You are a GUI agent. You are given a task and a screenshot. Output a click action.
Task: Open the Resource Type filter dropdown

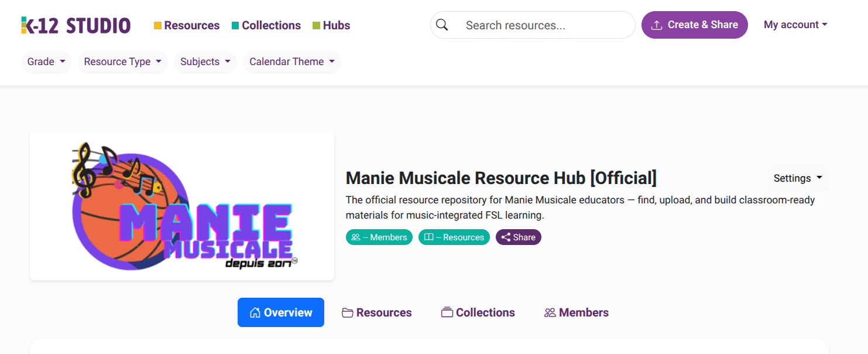pyautogui.click(x=123, y=62)
